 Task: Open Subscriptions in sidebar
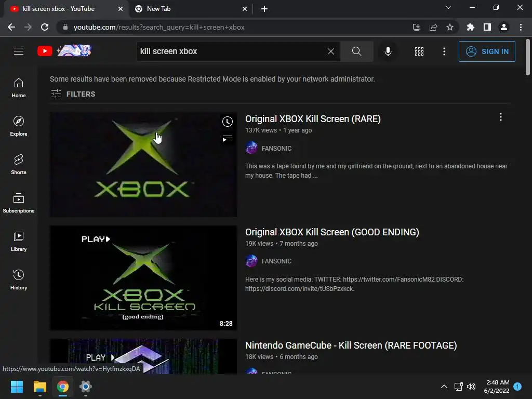19,203
